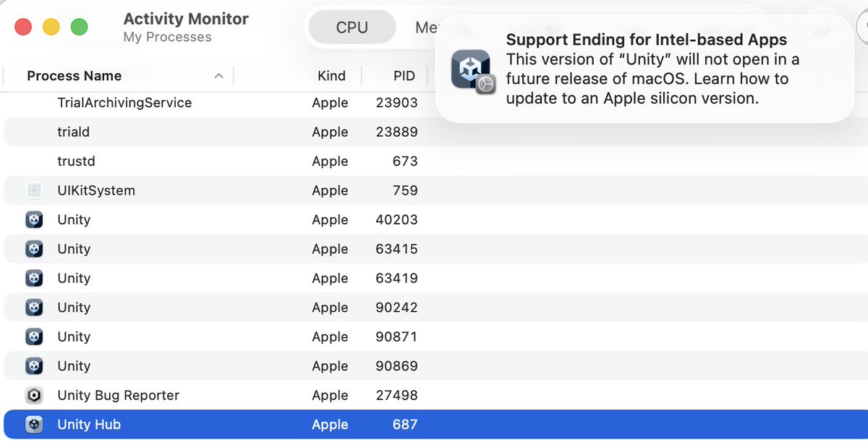This screenshot has height=445, width=868.
Task: Click the UIKitSystem process icon
Action: click(x=34, y=190)
